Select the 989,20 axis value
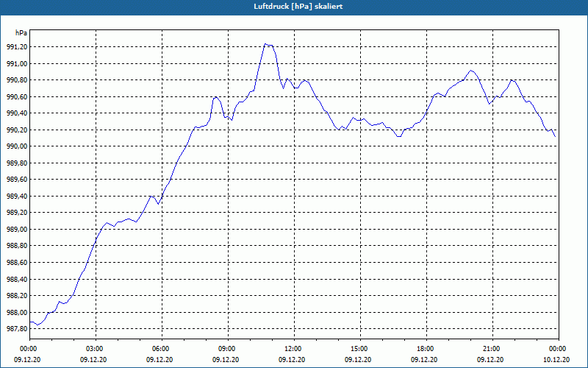This screenshot has height=368, width=588. [x=17, y=213]
